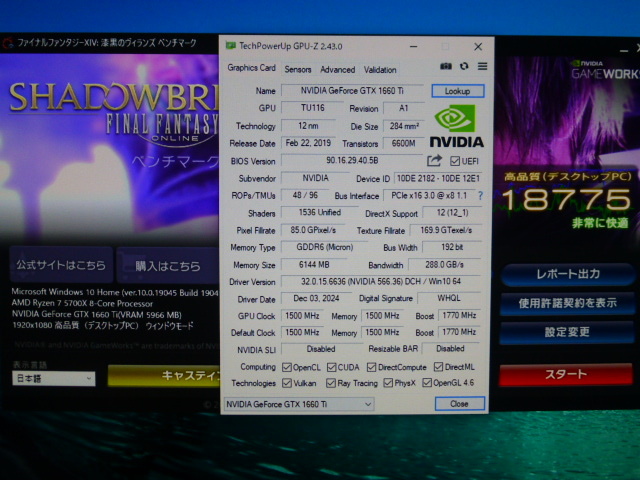Click the red スタート button

click(566, 374)
